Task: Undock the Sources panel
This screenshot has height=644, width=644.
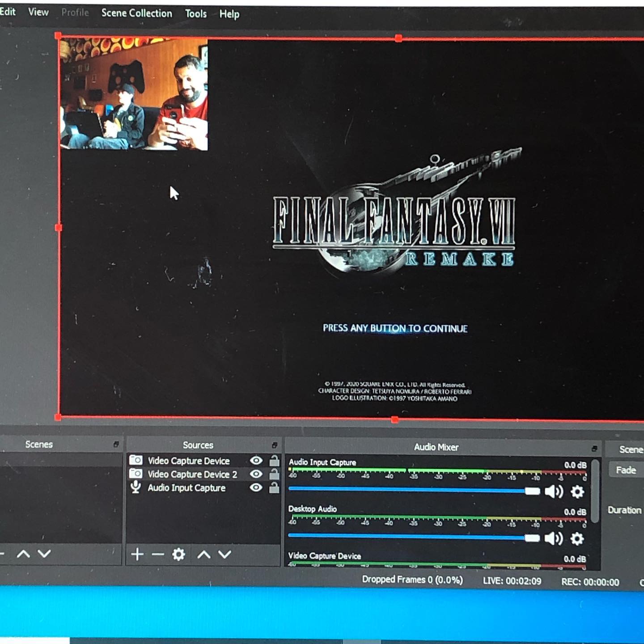Action: [x=275, y=445]
